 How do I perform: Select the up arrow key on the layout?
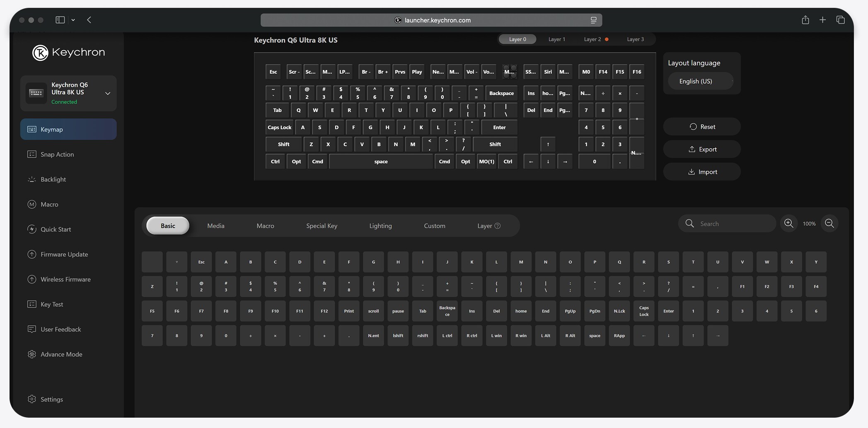(x=548, y=144)
